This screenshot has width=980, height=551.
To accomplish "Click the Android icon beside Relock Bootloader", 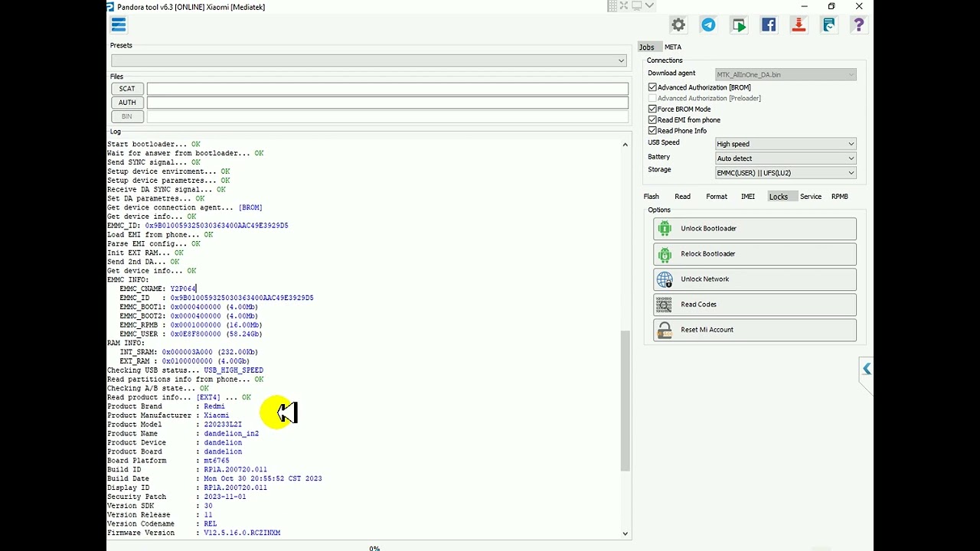I will coord(665,253).
